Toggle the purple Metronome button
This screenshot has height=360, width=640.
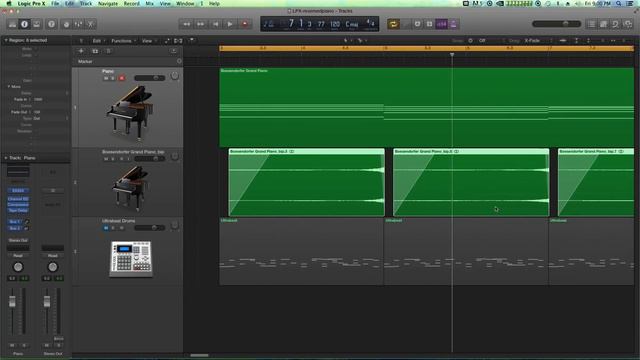coord(453,24)
